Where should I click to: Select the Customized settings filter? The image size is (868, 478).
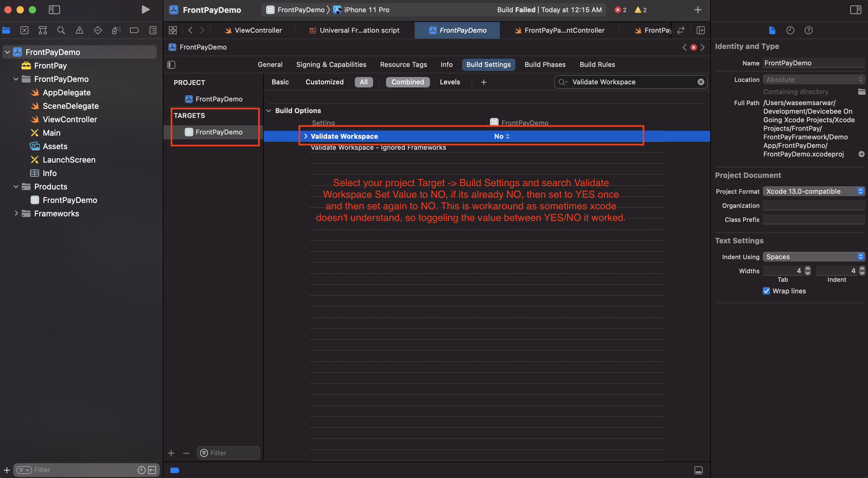click(x=324, y=82)
